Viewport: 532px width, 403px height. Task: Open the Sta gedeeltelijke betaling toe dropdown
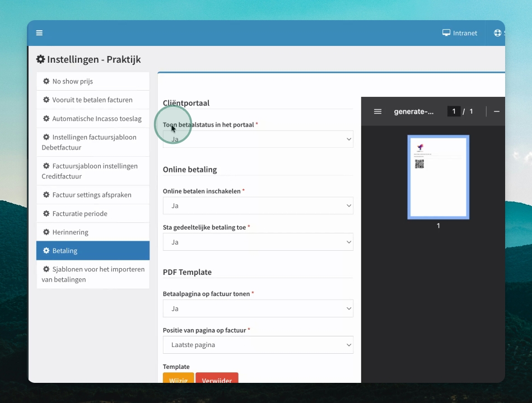[x=258, y=242]
